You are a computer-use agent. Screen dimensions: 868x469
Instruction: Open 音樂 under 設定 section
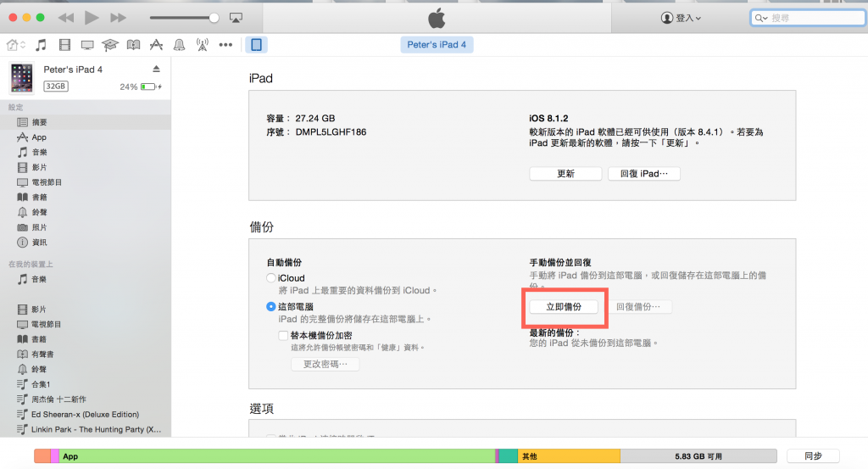(x=86, y=152)
